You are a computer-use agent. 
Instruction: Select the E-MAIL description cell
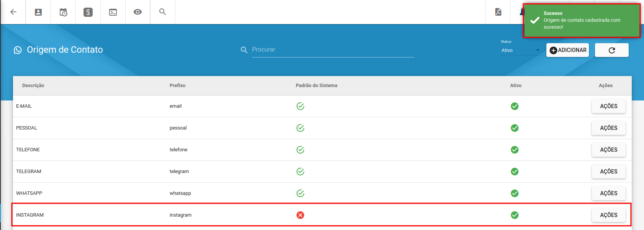pyautogui.click(x=24, y=106)
